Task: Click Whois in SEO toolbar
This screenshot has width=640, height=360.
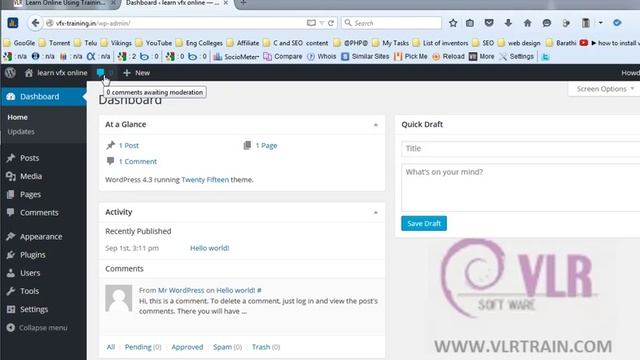Action: [x=322, y=56]
